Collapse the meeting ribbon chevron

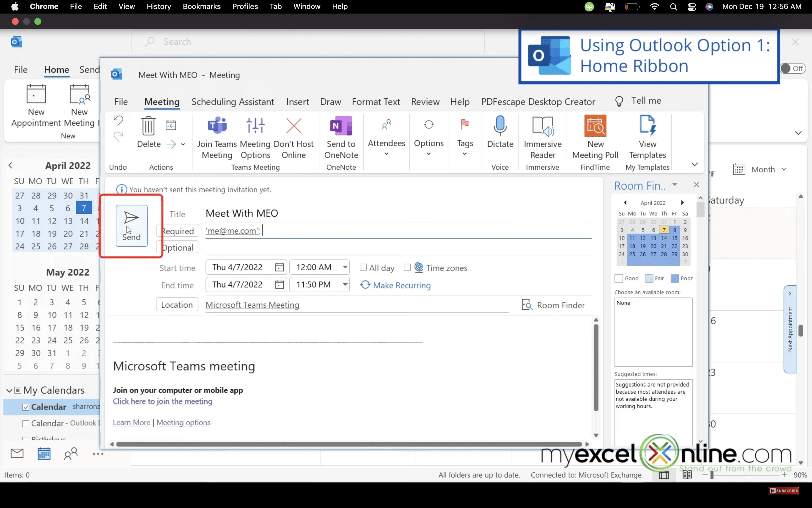point(694,164)
